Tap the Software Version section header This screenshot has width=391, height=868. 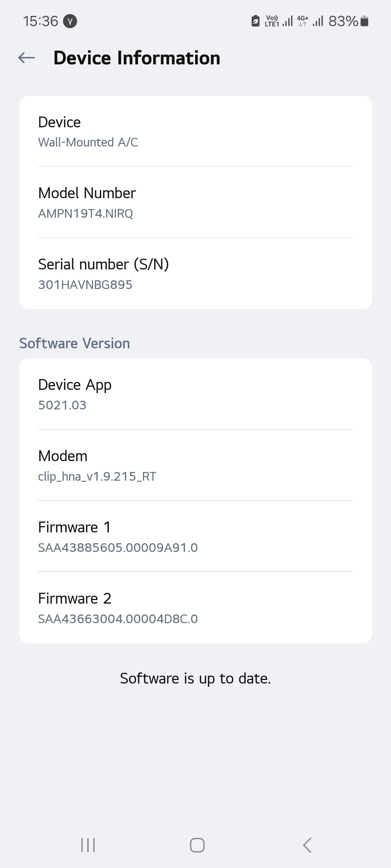(75, 343)
